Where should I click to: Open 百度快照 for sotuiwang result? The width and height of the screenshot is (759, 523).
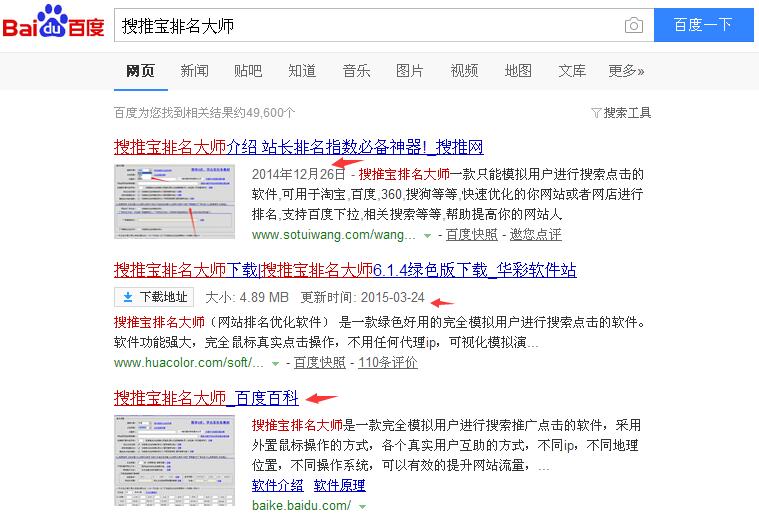click(x=471, y=235)
